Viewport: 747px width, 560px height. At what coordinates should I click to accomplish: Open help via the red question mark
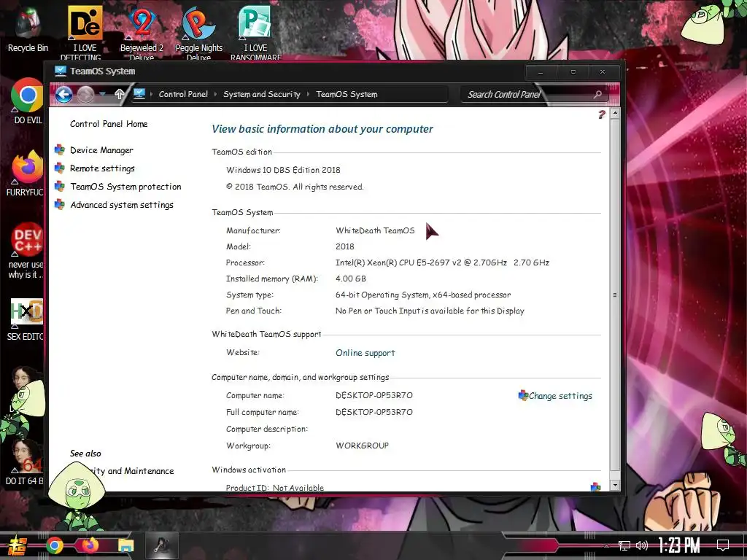602,114
